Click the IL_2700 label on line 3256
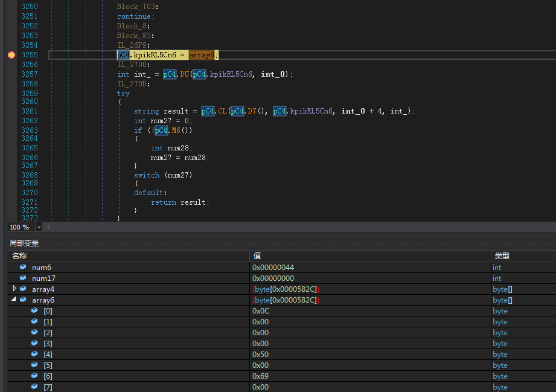This screenshot has height=392, width=556. pos(133,65)
